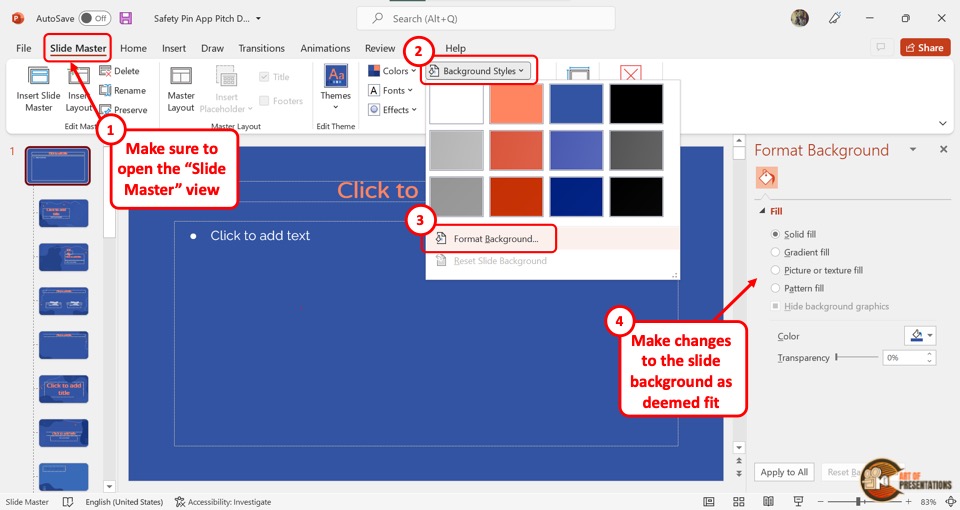Open the Fonts dropdown
The width and height of the screenshot is (960, 510).
391,91
